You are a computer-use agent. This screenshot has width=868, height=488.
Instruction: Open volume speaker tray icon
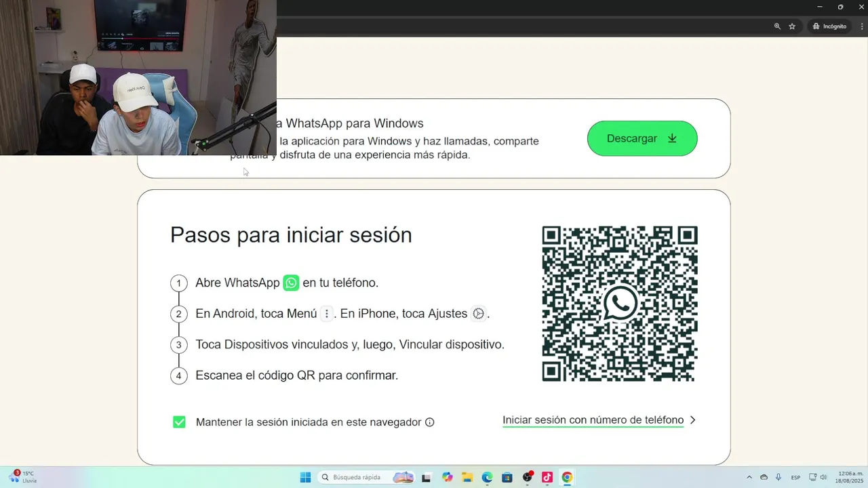823,477
